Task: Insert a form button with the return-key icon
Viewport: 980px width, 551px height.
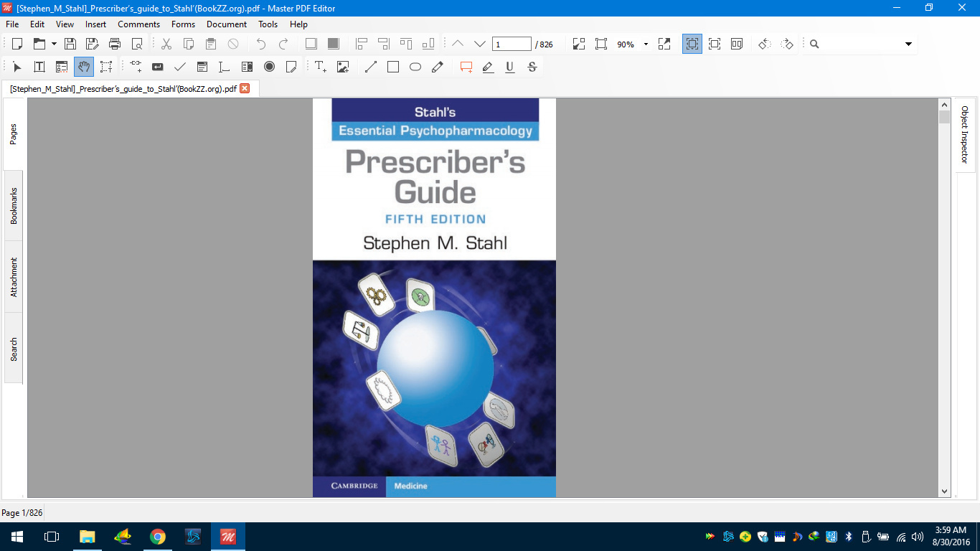Action: click(158, 67)
